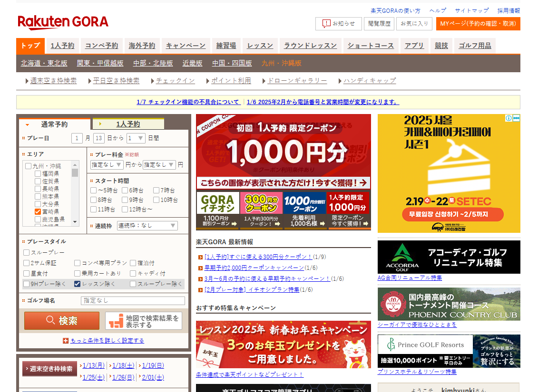Check the 福岡県 checkbox
This screenshot has height=392, width=538.
(38, 174)
